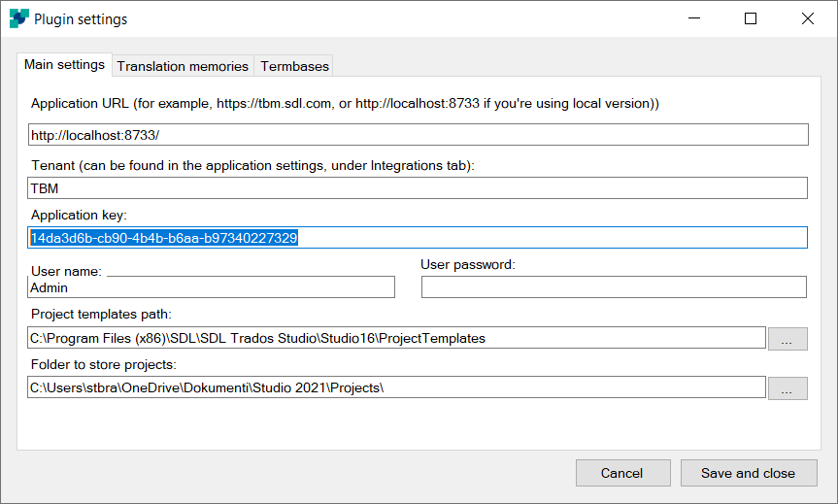Screen dimensions: 838x504
Task: Click the "Application key:" label
Action: click(79, 215)
